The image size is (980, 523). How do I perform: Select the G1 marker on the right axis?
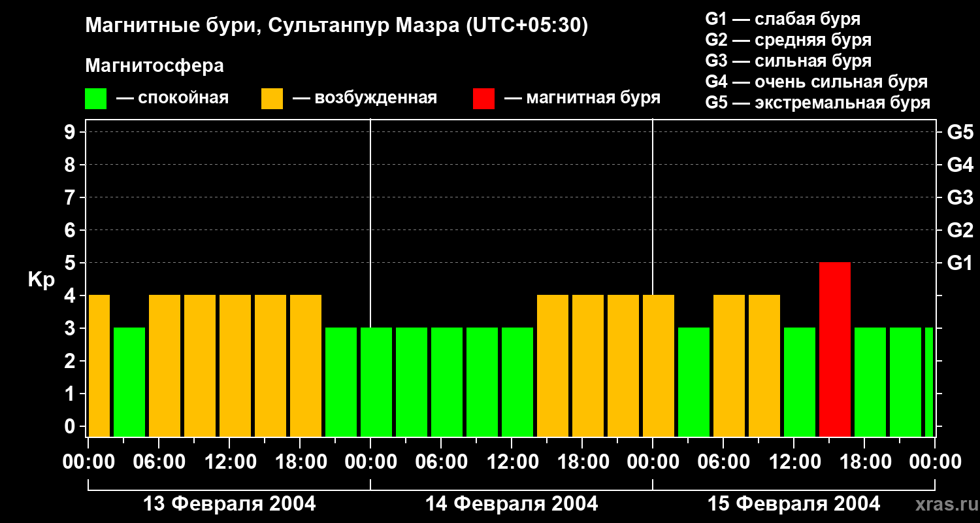coord(960,263)
